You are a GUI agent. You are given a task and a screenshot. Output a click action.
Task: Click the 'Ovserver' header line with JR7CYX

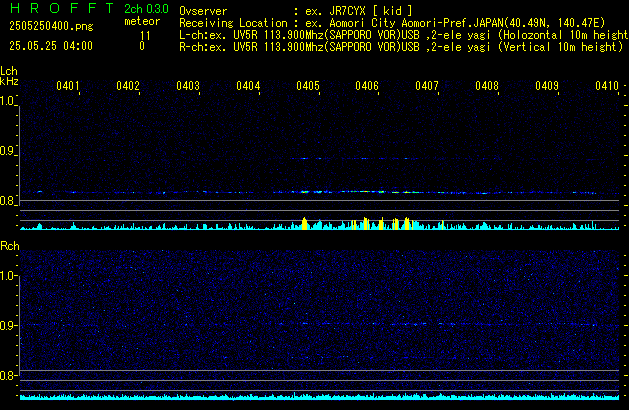coord(296,11)
